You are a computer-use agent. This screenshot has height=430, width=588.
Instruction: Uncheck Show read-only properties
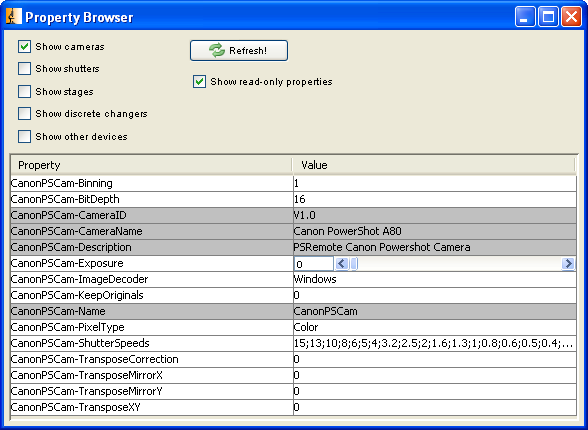click(x=200, y=82)
